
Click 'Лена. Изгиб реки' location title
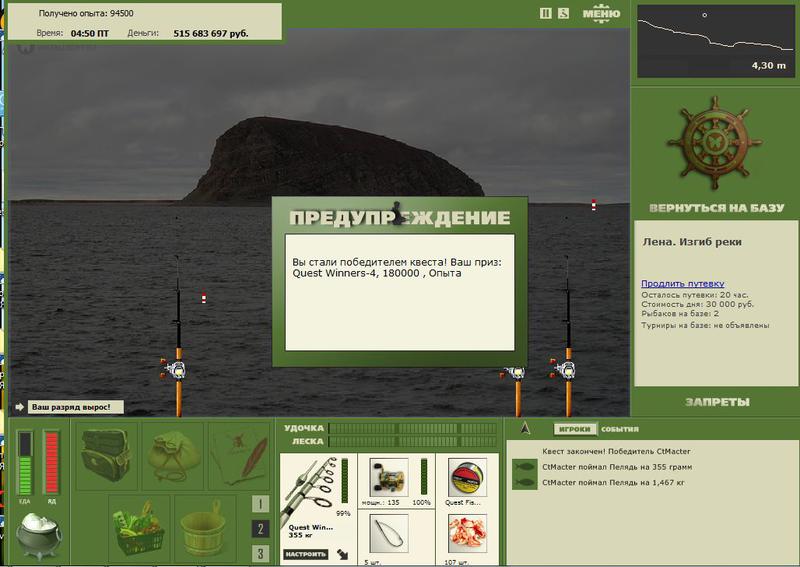692,242
